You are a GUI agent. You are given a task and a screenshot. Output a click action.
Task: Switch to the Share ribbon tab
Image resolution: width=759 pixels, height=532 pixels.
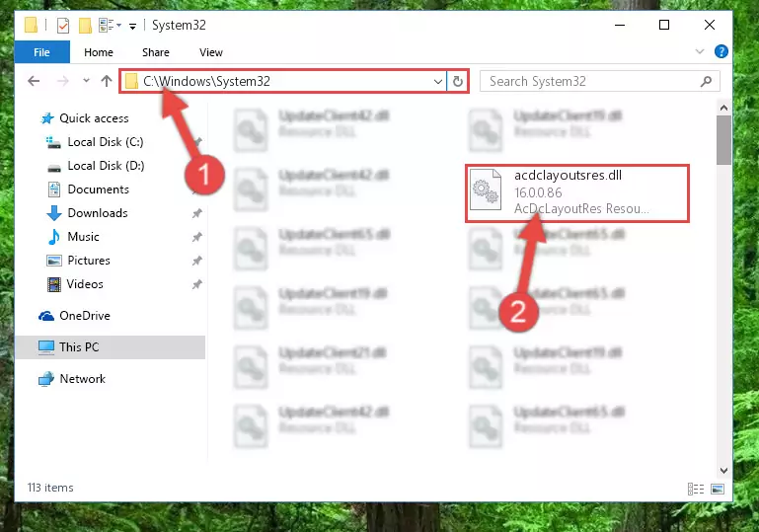(155, 52)
